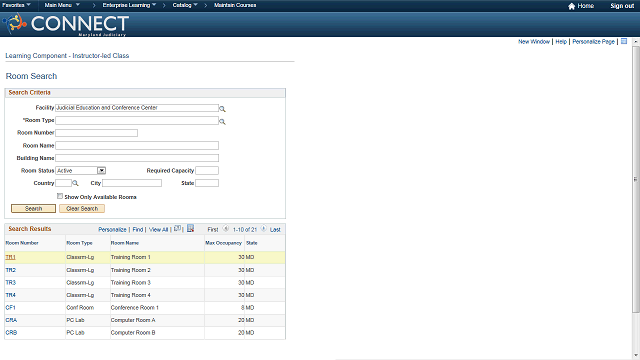Download search results to spreadsheet icon
The height and width of the screenshot is (360, 640).
click(190, 229)
